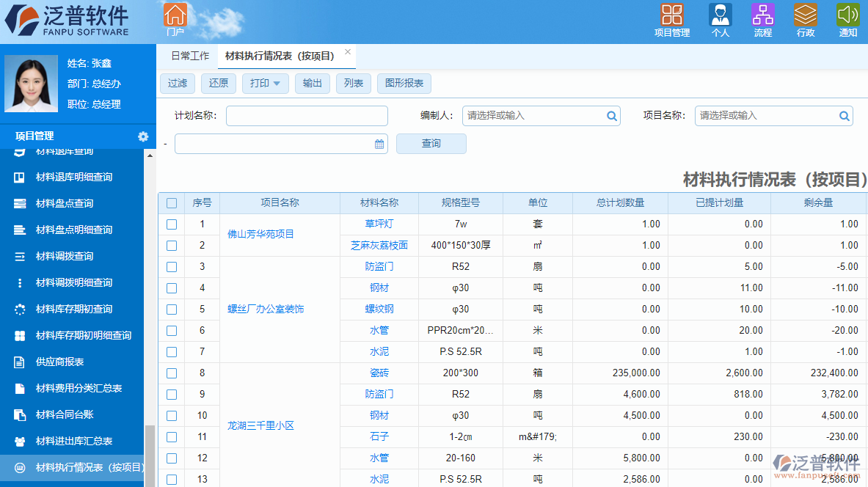
Task: Click the 查询 query button
Action: [x=431, y=143]
